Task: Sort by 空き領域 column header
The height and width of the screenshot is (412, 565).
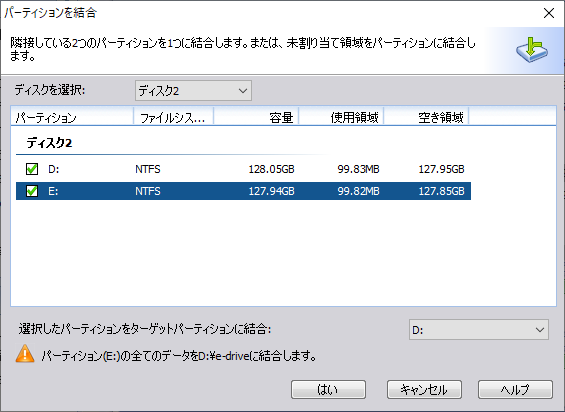Action: 426,117
